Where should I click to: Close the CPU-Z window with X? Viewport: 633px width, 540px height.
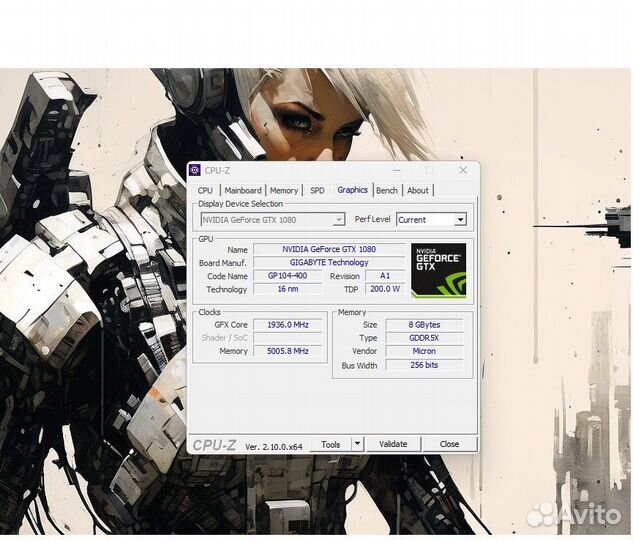pos(463,170)
